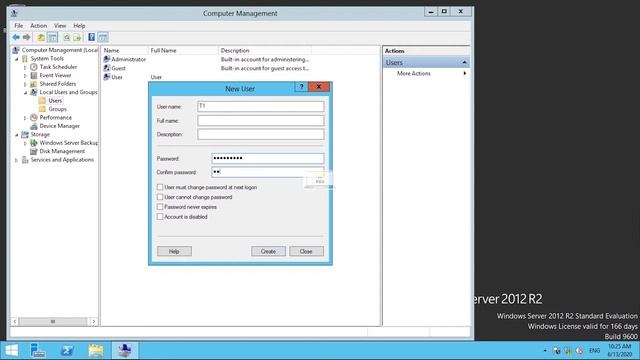Check 'Account is disabled'
The width and height of the screenshot is (640, 360).
pyautogui.click(x=160, y=217)
